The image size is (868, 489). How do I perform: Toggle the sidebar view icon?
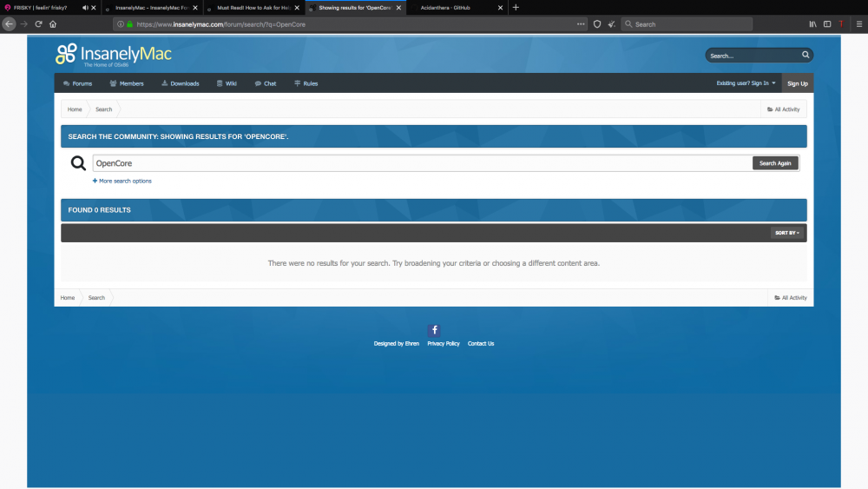[827, 23]
